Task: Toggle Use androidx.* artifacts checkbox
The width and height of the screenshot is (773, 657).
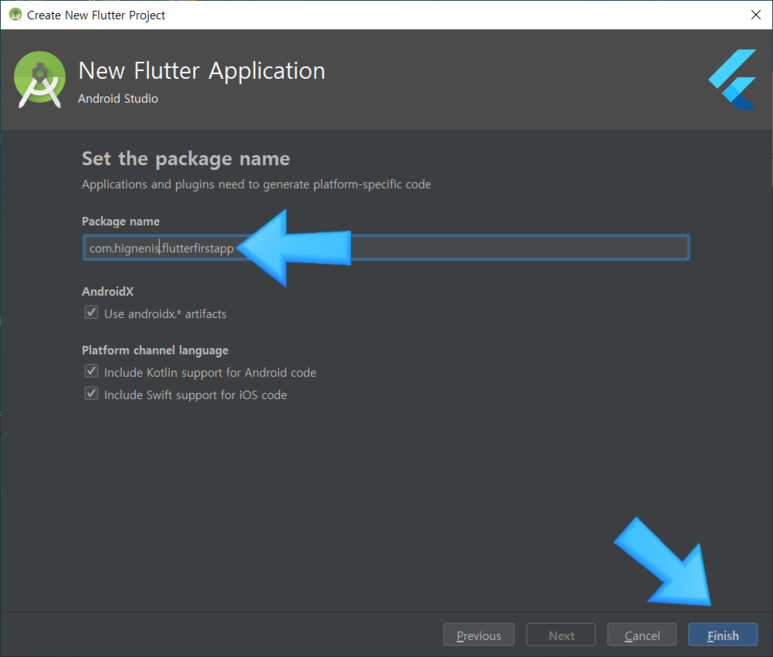Action: (91, 312)
